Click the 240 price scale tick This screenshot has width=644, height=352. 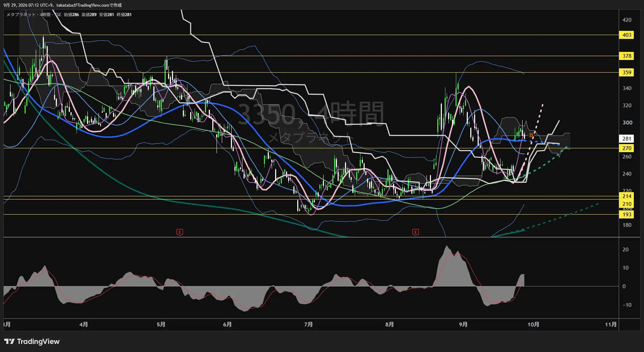pos(627,174)
